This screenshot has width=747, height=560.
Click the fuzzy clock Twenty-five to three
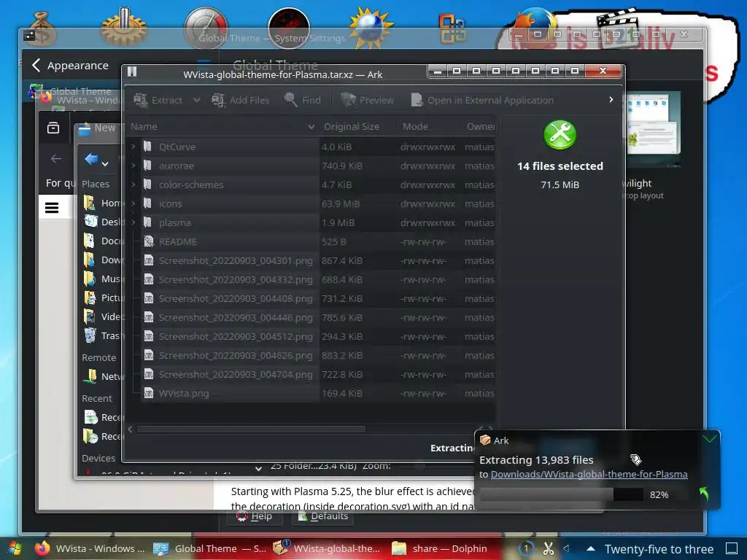point(659,549)
